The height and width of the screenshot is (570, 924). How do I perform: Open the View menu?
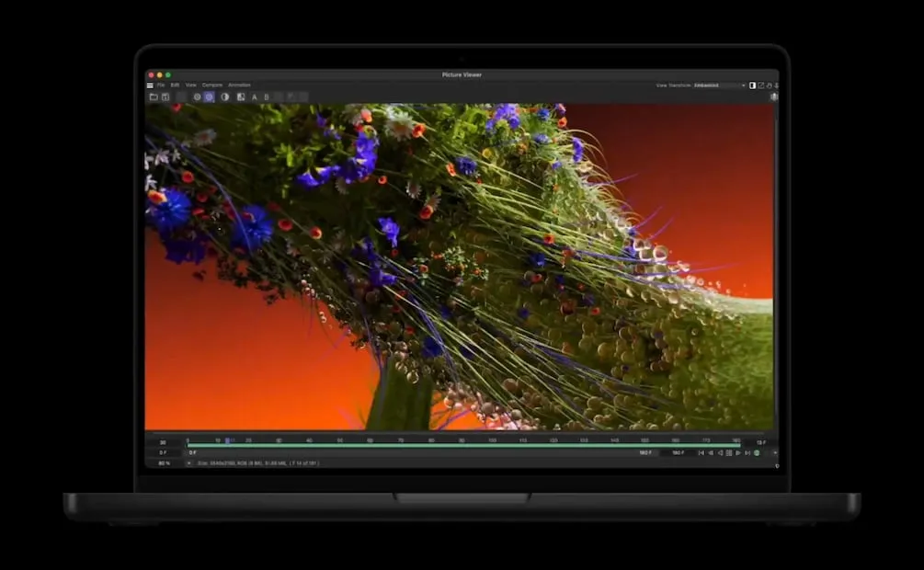click(x=191, y=85)
